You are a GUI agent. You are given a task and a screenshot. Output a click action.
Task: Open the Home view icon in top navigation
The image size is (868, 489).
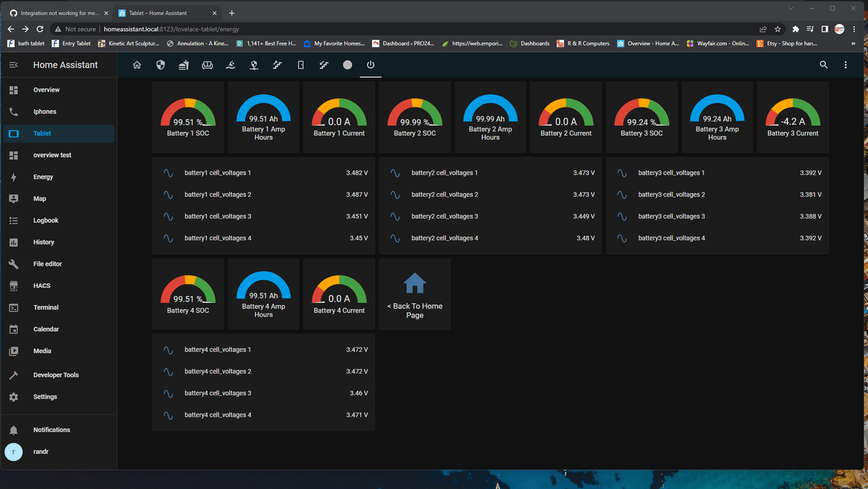coord(137,65)
